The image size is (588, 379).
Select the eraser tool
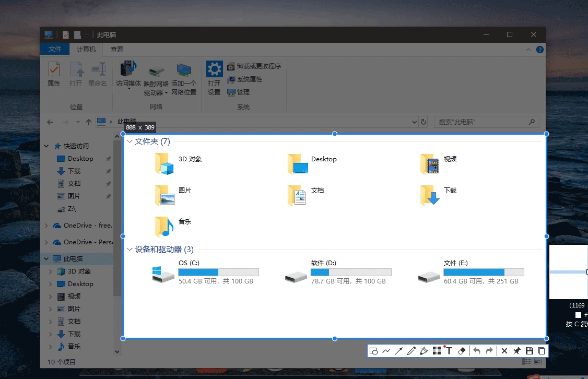pos(462,351)
